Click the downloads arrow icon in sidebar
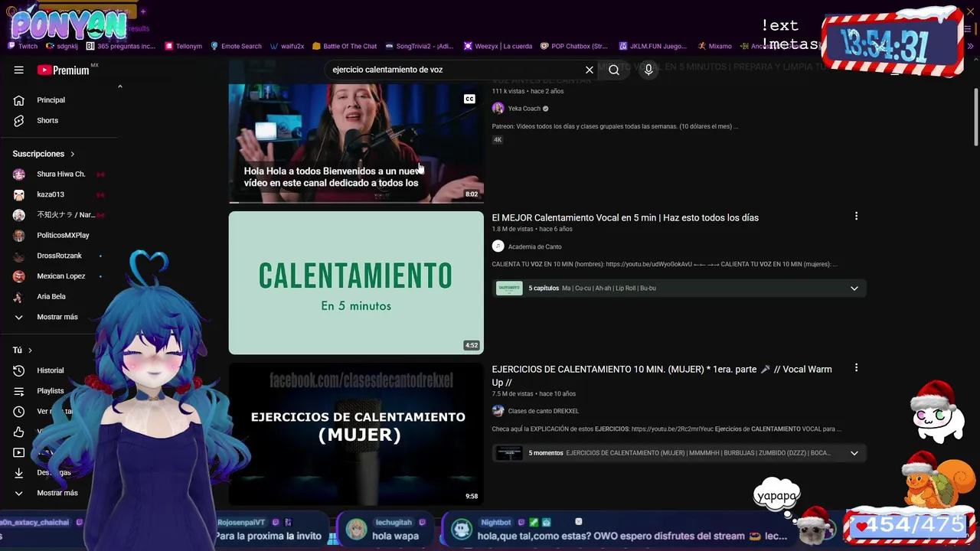This screenshot has width=980, height=551. [19, 473]
